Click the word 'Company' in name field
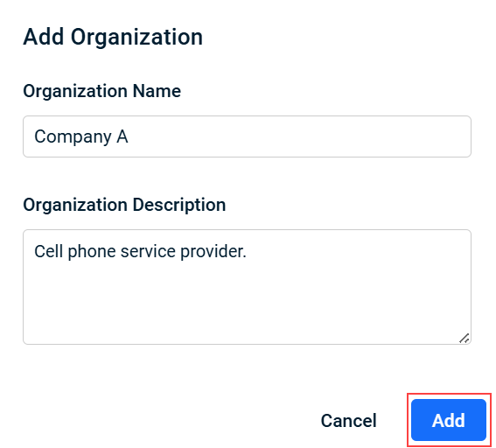The image size is (496, 448). click(73, 137)
